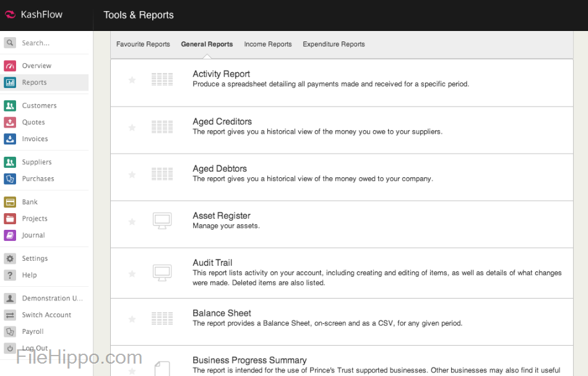Toggle the favourite star on Balance Sheet

(x=132, y=318)
